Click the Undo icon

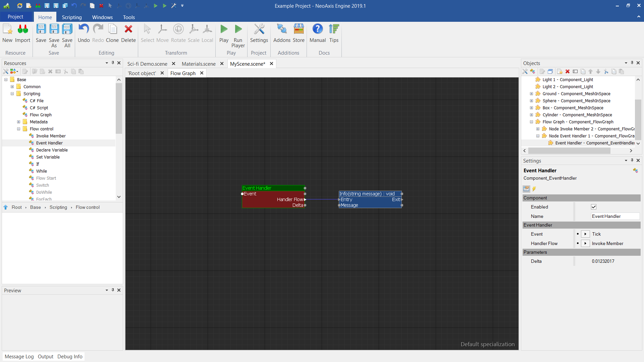pyautogui.click(x=84, y=30)
